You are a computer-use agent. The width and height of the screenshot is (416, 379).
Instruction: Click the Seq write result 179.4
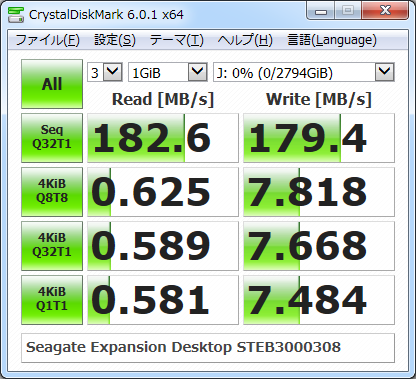pyautogui.click(x=319, y=138)
